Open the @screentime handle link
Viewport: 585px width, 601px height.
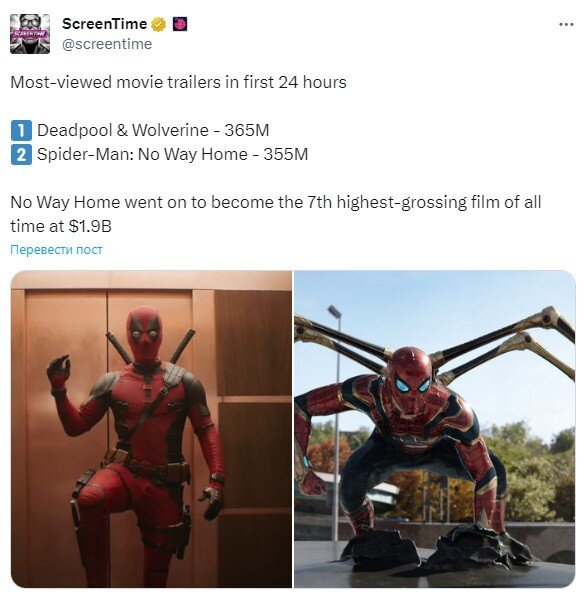(107, 44)
